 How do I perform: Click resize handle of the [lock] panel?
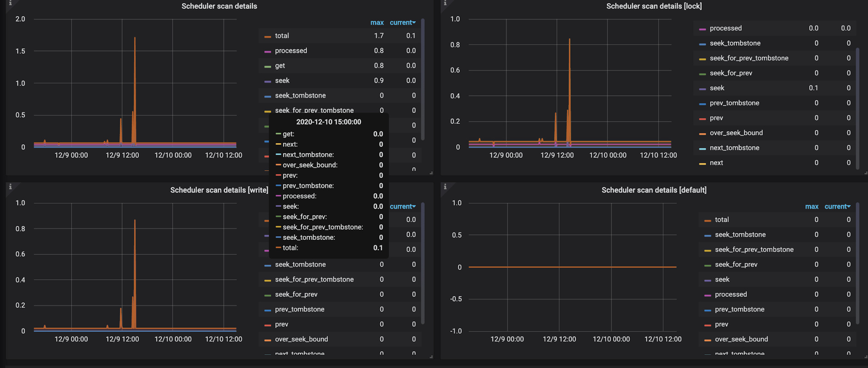(865, 173)
